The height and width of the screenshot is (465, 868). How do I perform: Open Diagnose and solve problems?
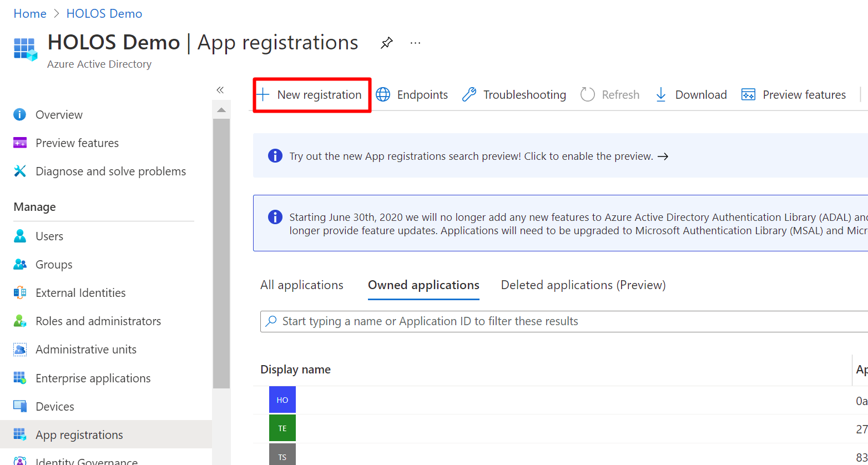110,171
